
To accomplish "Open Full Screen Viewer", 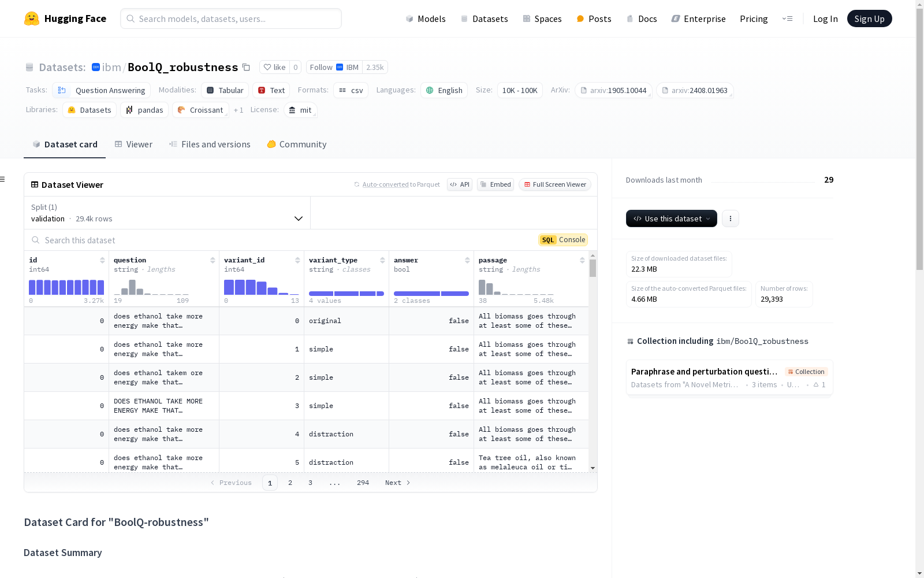I will click(555, 184).
